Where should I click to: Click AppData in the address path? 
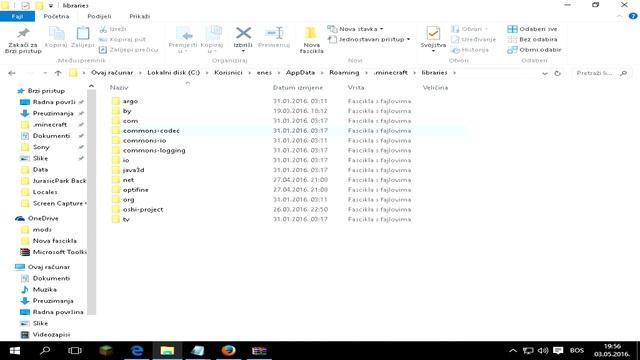coord(300,73)
